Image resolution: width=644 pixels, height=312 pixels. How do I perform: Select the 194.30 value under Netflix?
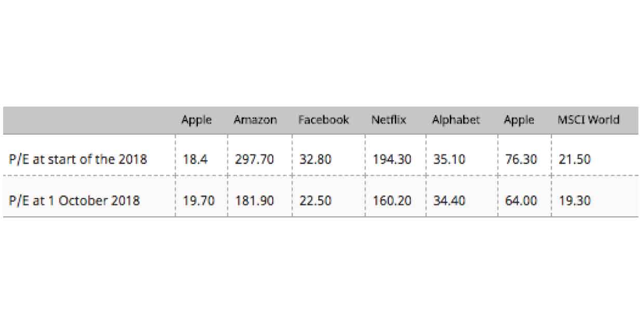click(392, 159)
